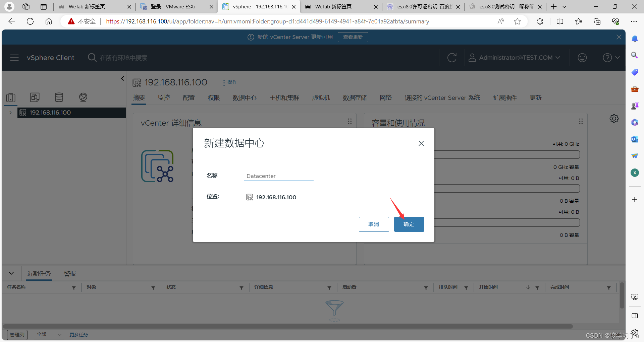Filter the 详细信息 column
This screenshot has width=644, height=342.
point(329,288)
